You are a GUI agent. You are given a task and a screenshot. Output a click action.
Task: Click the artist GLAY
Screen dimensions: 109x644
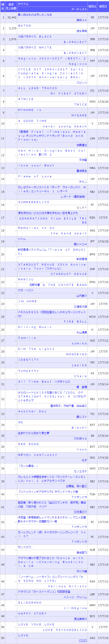pyautogui.click(x=82, y=207)
